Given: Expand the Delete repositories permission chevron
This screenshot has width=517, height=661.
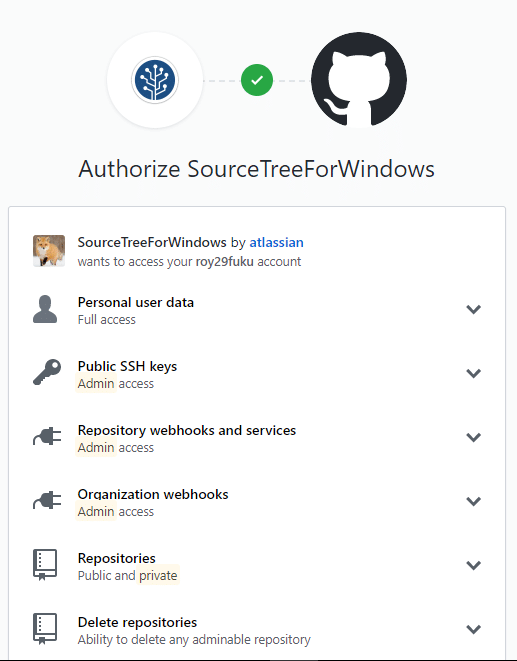Looking at the screenshot, I should tap(474, 629).
